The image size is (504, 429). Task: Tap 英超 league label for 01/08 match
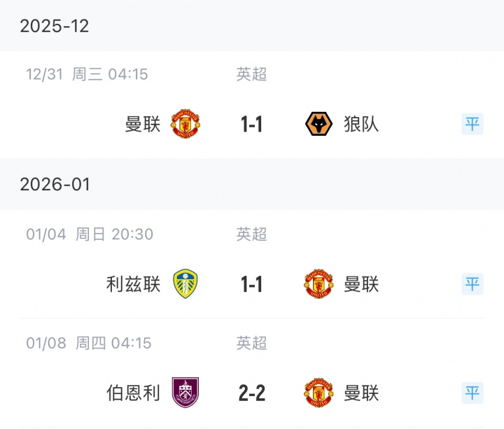tap(251, 343)
